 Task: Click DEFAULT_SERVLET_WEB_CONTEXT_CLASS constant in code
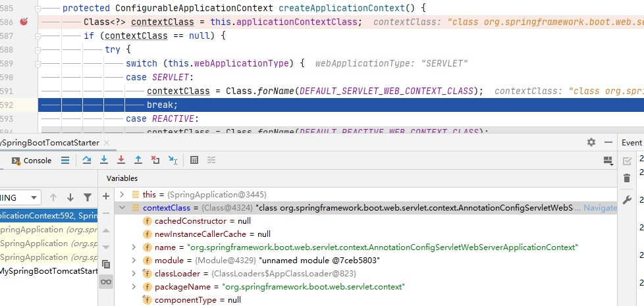click(387, 91)
